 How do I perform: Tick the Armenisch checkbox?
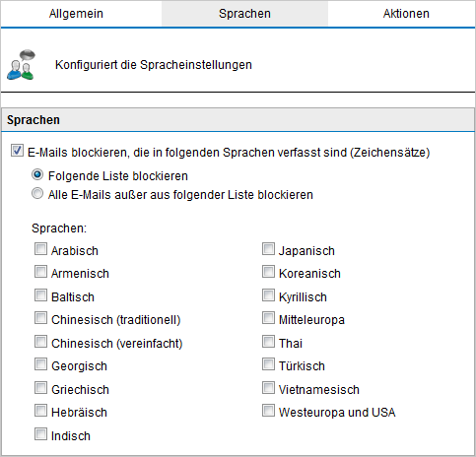[x=40, y=272]
